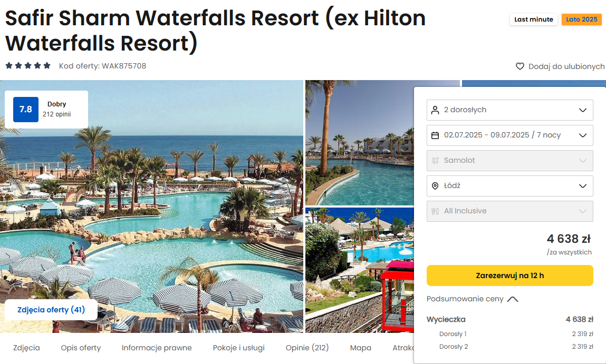Click Zarezerwuj na 12 h button
This screenshot has height=364, width=606.
click(510, 276)
